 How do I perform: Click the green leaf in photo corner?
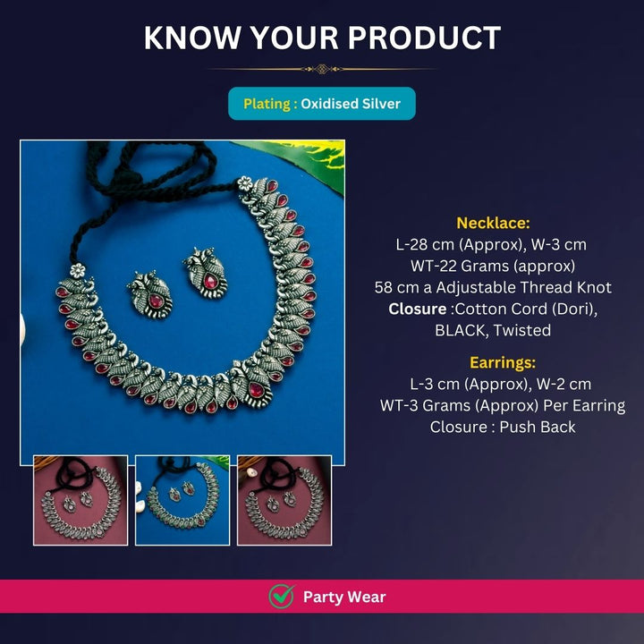click(304, 162)
